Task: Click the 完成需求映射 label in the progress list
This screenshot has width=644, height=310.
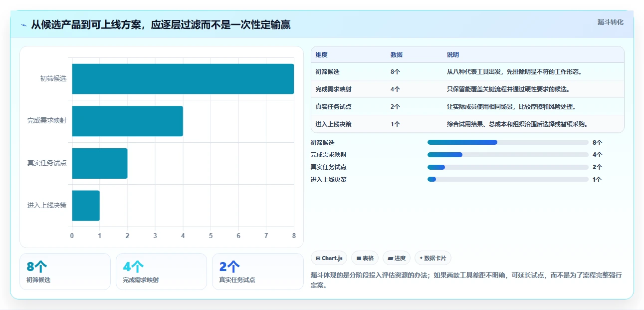Action: point(328,155)
